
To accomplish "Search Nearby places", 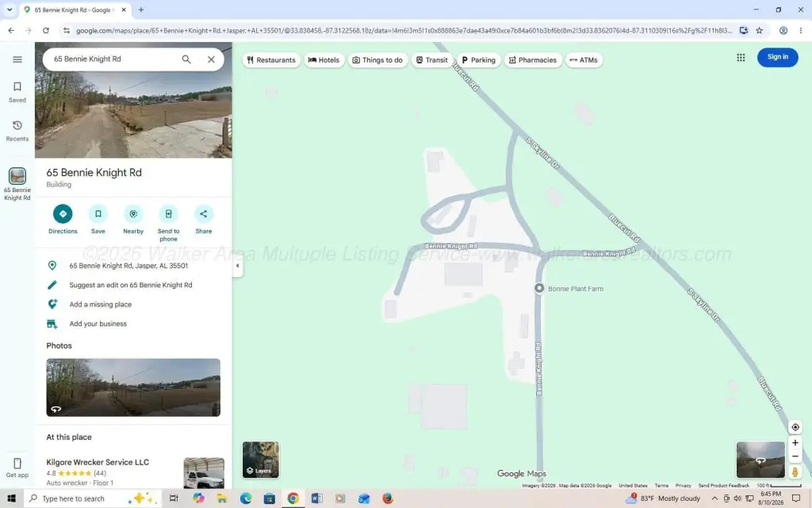I will 133,219.
